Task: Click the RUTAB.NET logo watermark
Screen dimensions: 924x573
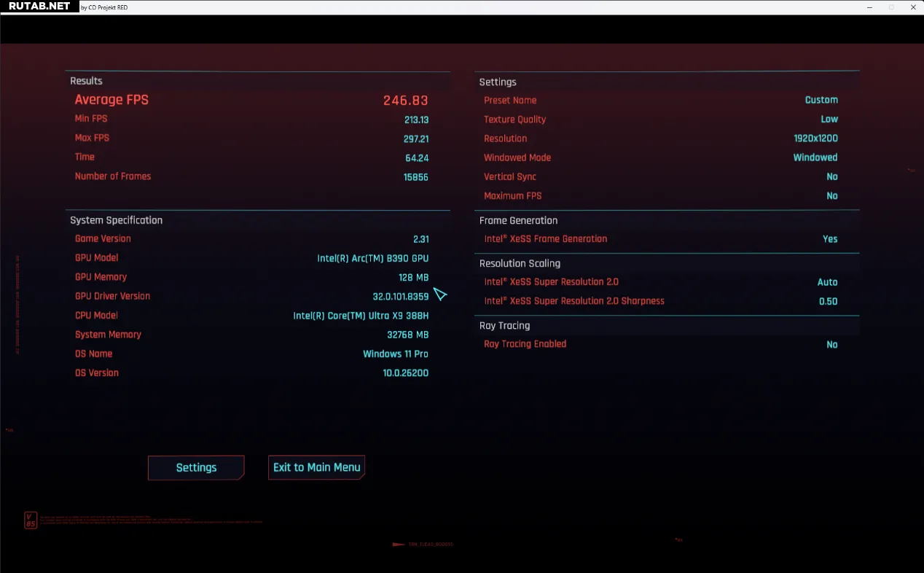Action: pos(39,6)
